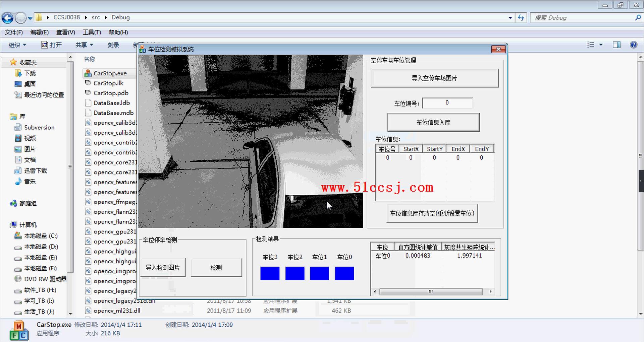
Task: Select the 直方图统计差值 column header
Action: [x=418, y=247]
